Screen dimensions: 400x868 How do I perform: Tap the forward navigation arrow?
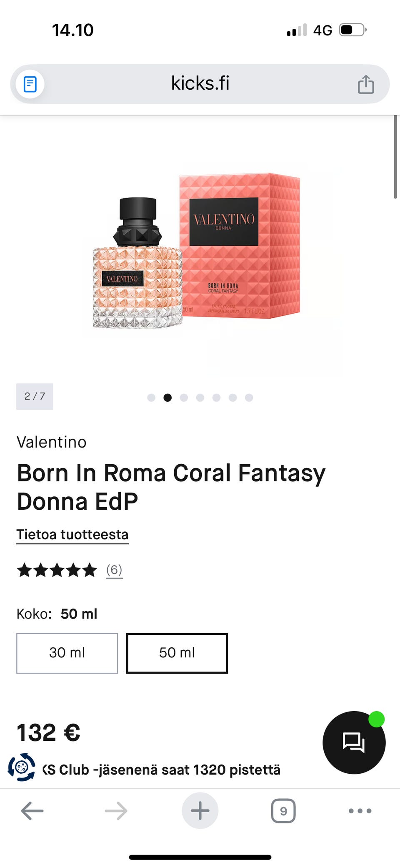tap(116, 811)
